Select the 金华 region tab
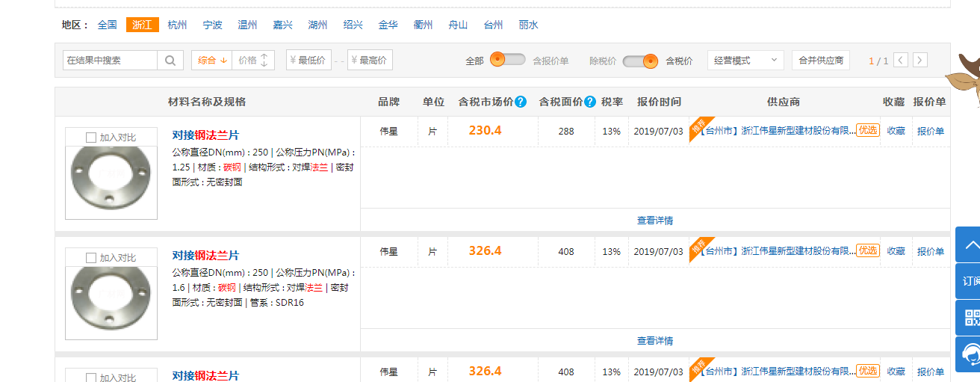This screenshot has width=980, height=382. click(x=388, y=25)
